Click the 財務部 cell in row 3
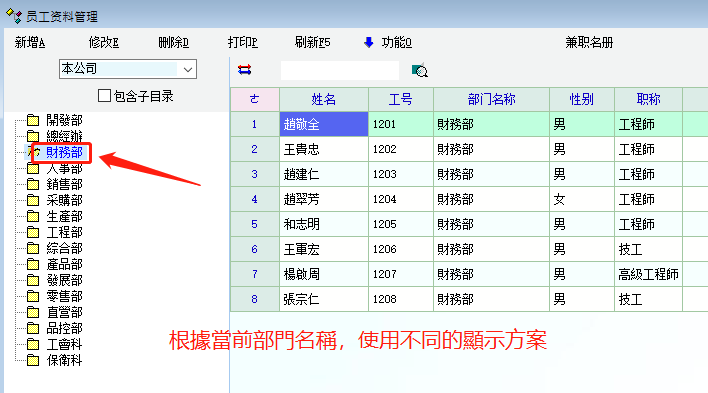Viewport: 708px width, 393px height. 491,174
